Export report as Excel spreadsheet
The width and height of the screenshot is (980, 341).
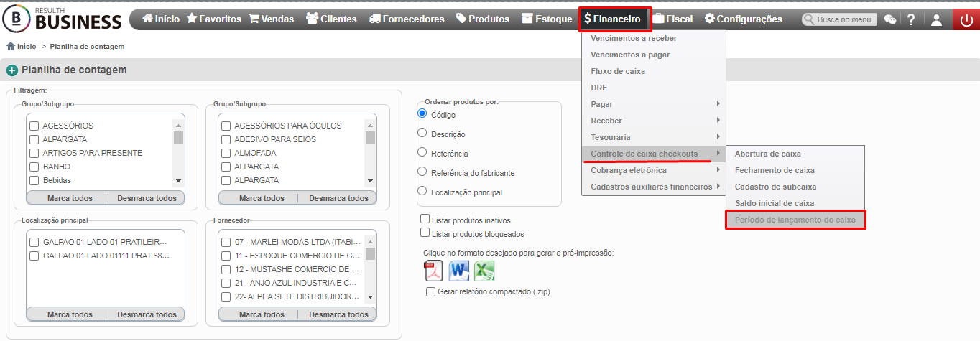point(484,271)
